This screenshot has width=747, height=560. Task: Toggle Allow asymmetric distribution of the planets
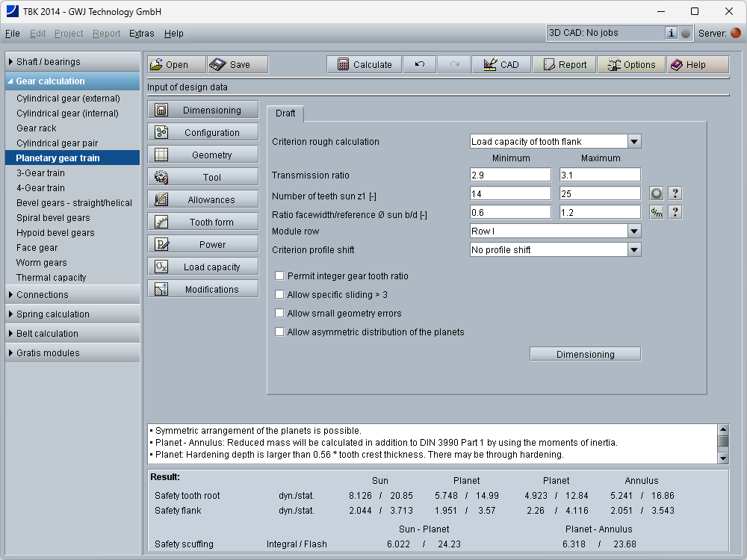pyautogui.click(x=280, y=332)
